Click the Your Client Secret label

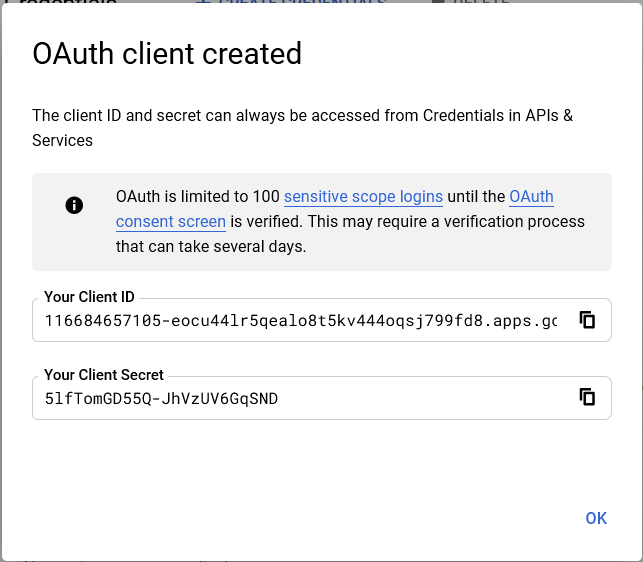(104, 375)
